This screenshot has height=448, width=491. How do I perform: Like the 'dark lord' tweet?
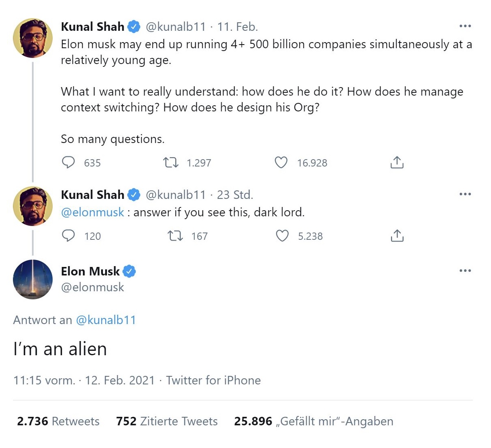coord(282,236)
